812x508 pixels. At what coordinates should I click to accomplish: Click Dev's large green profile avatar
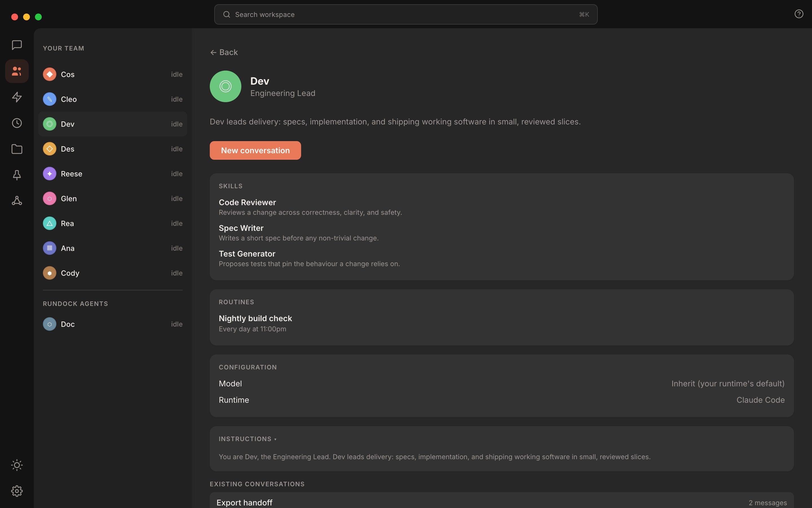(226, 86)
